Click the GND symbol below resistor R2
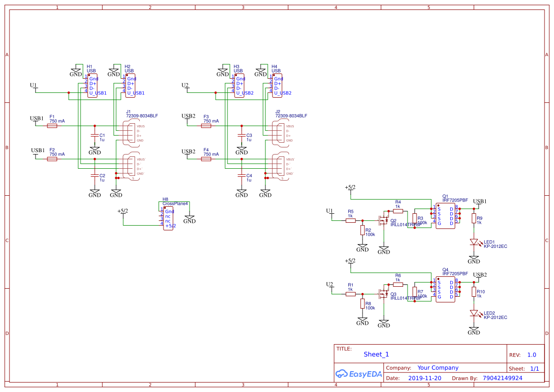Screen dimensions: 554x392 click(363, 247)
